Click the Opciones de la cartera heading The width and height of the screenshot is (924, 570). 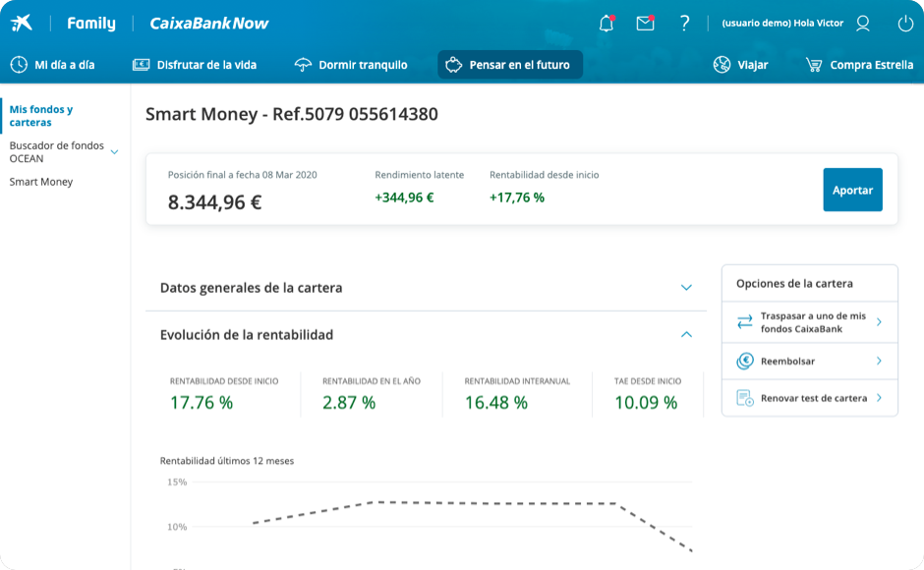(794, 284)
